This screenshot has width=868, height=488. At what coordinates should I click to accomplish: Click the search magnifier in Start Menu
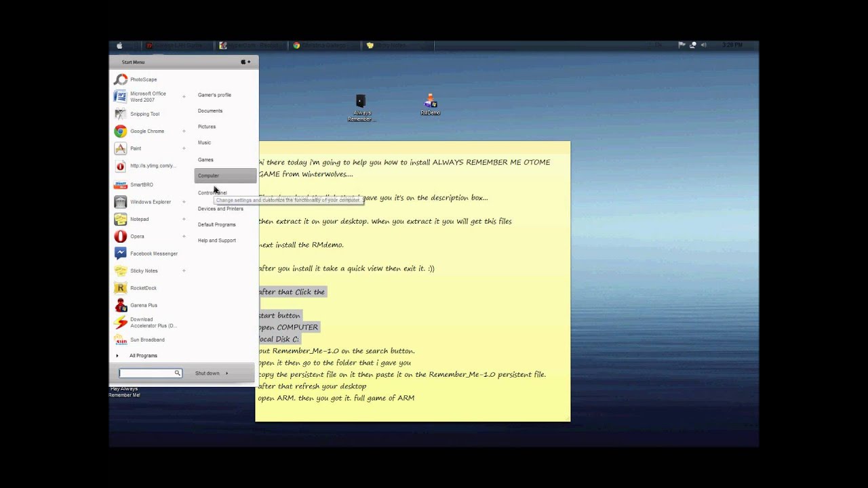[x=177, y=373]
